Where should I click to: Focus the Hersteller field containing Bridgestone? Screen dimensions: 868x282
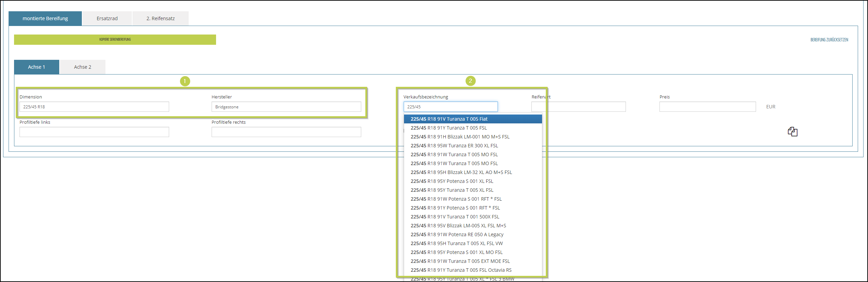286,107
